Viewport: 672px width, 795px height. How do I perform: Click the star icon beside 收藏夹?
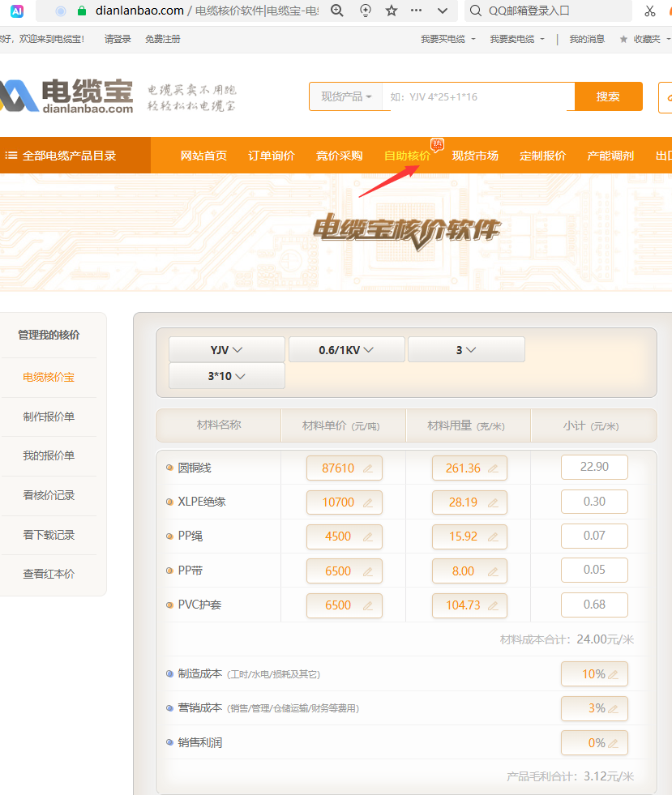[x=624, y=39]
